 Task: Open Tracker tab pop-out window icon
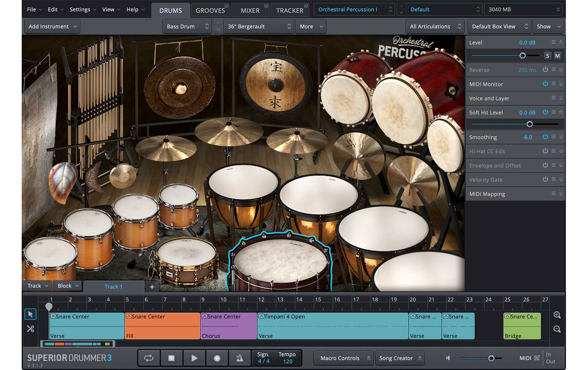coord(306,6)
